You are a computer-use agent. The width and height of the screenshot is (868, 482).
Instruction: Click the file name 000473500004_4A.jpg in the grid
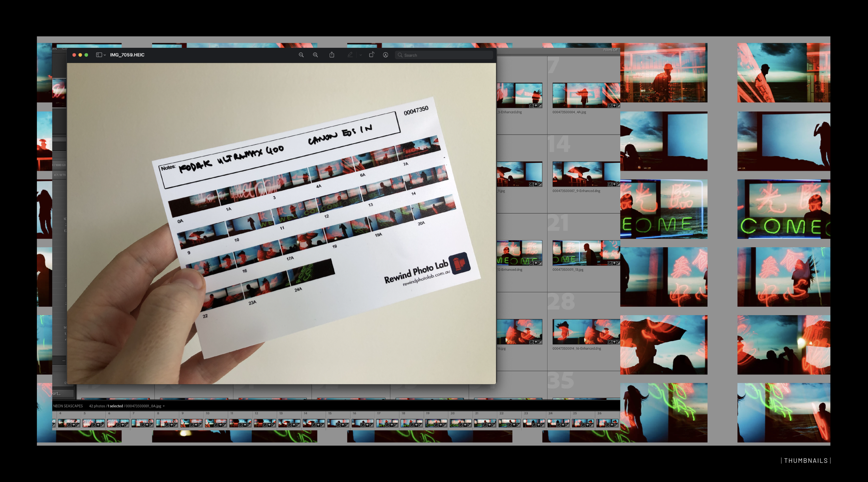click(569, 112)
